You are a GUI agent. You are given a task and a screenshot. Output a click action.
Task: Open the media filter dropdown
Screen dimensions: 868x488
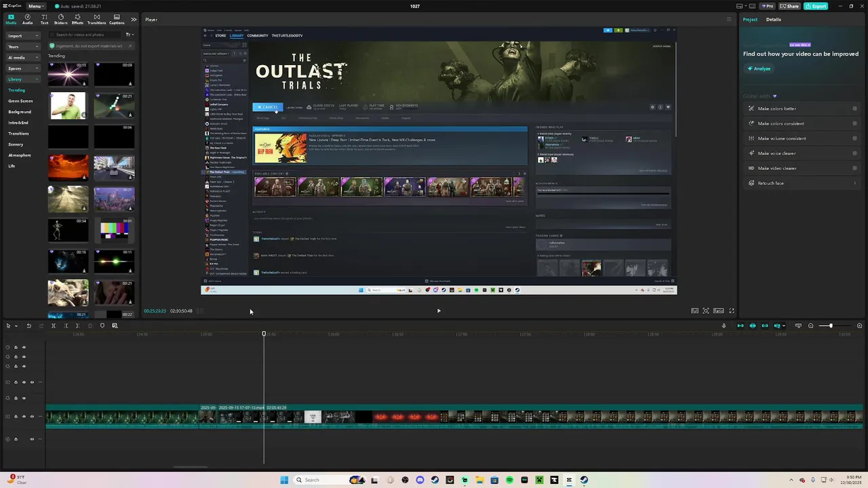pyautogui.click(x=129, y=35)
